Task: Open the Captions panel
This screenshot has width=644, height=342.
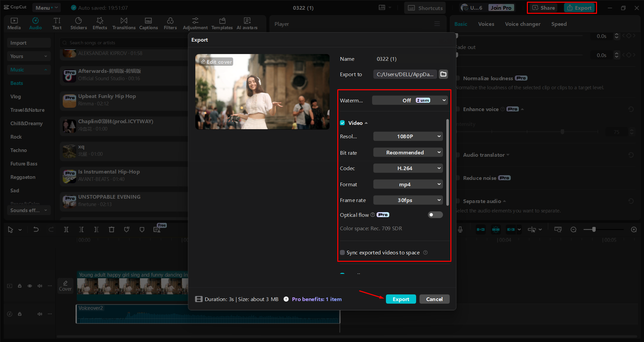Action: pos(148,23)
